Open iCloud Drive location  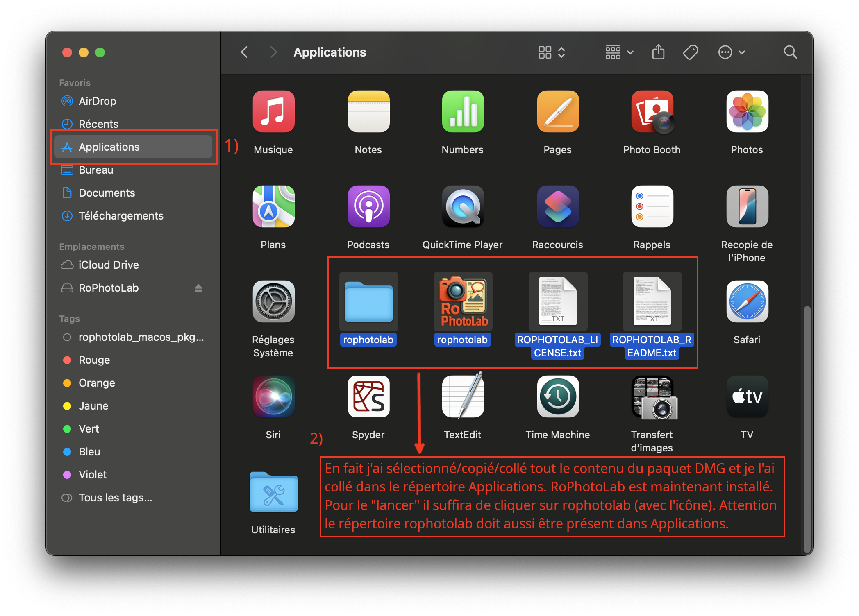(x=109, y=265)
